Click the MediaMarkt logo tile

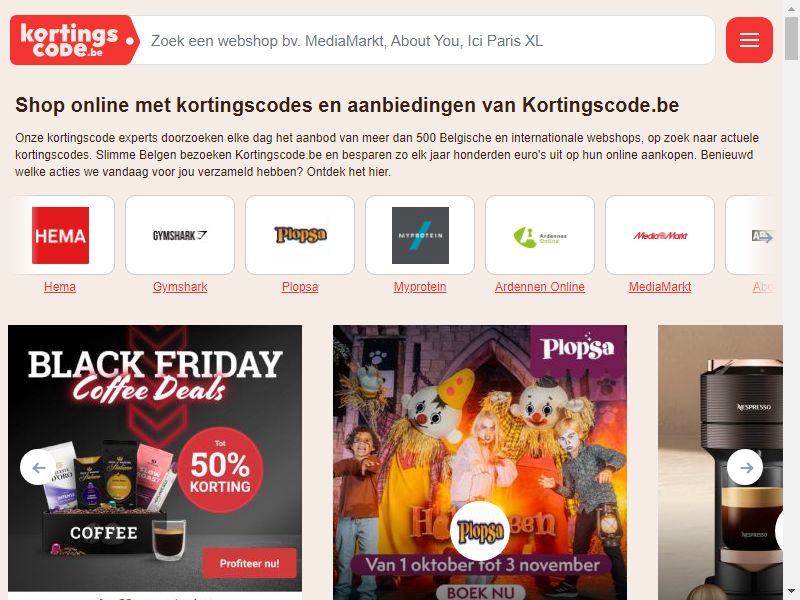tap(660, 235)
